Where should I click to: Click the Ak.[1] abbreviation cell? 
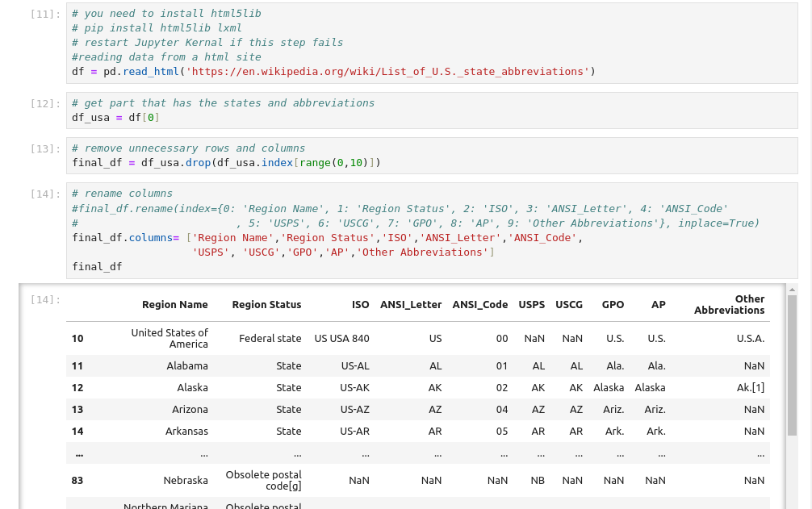point(750,388)
